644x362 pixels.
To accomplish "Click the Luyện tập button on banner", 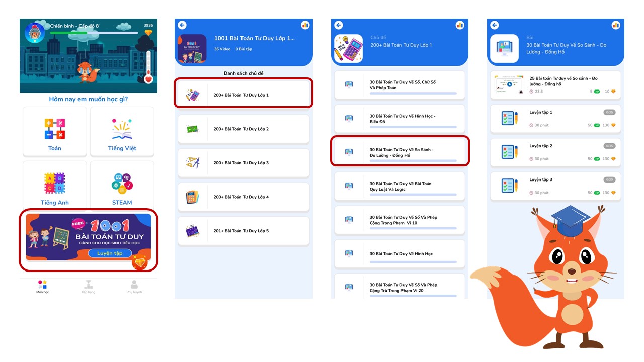I will click(110, 253).
